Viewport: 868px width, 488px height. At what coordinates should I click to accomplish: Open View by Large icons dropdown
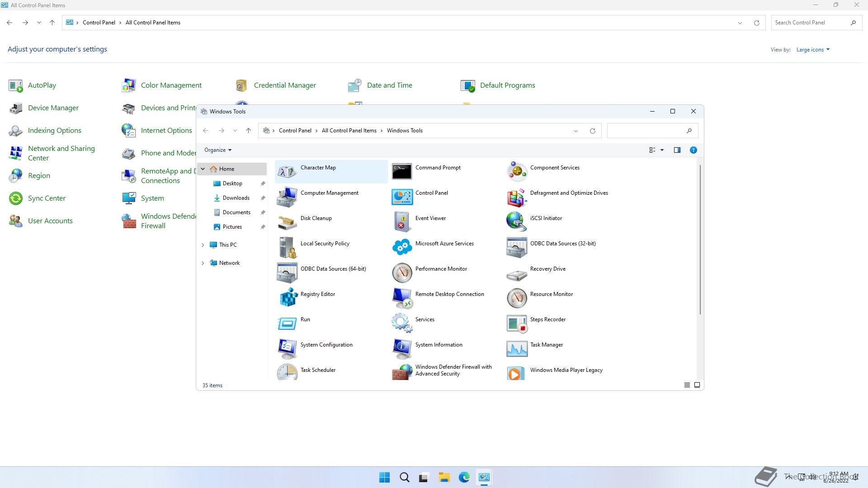812,50
